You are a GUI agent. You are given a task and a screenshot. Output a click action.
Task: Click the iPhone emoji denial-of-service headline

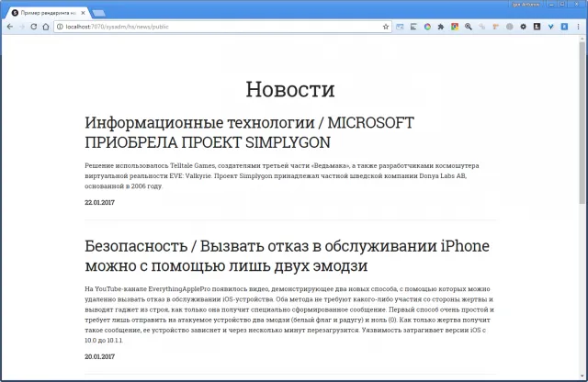click(x=288, y=255)
